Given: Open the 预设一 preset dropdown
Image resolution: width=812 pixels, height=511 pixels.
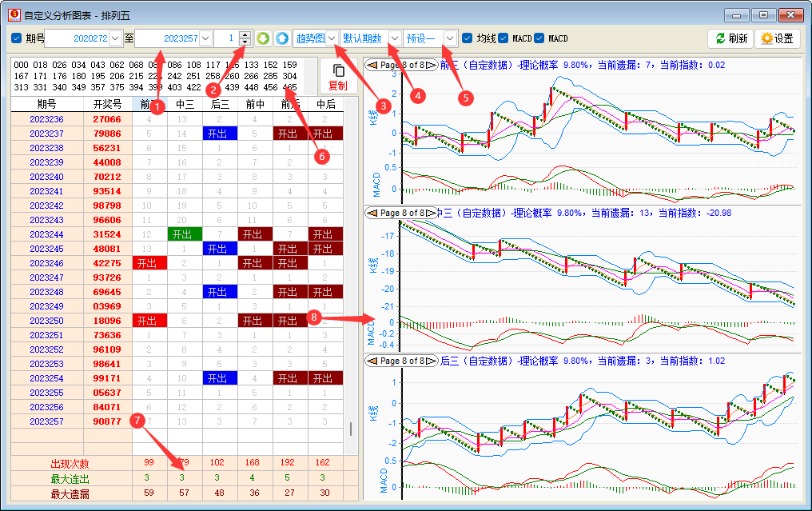Looking at the screenshot, I should tap(451, 38).
